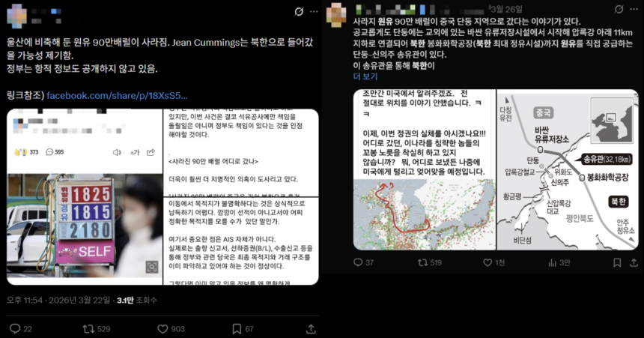Open the facebook.com share link

tap(117, 96)
